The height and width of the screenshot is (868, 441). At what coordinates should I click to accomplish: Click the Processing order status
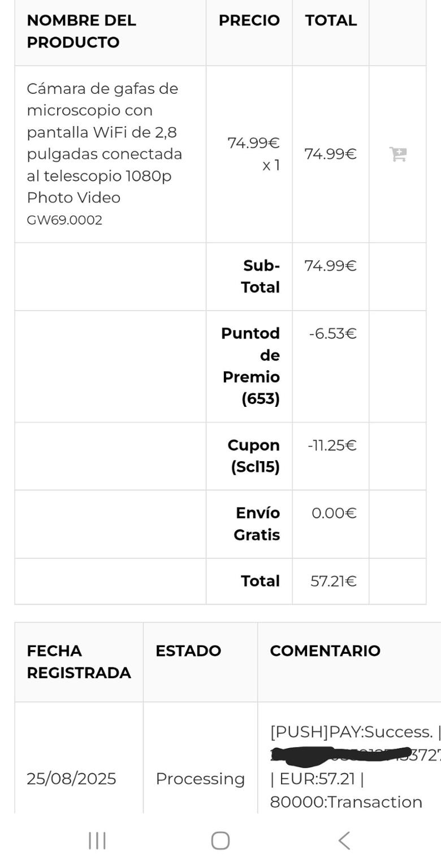pyautogui.click(x=200, y=779)
